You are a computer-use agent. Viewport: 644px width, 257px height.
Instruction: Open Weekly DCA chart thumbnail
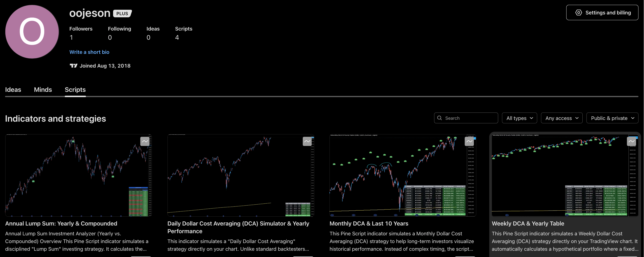click(565, 175)
